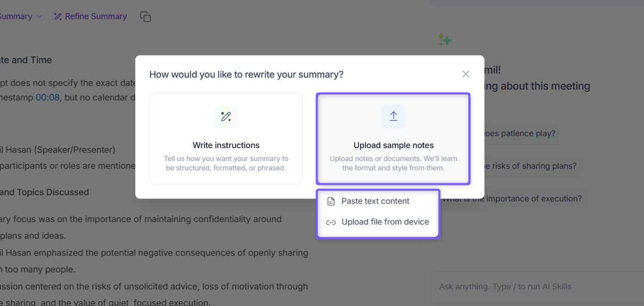Choose the Write instructions card
This screenshot has width=644, height=306.
tap(226, 139)
